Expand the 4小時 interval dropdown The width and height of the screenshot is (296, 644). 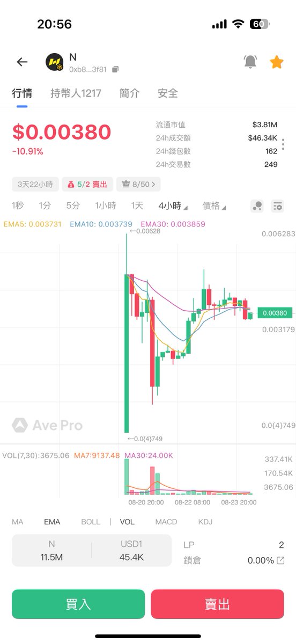[173, 206]
